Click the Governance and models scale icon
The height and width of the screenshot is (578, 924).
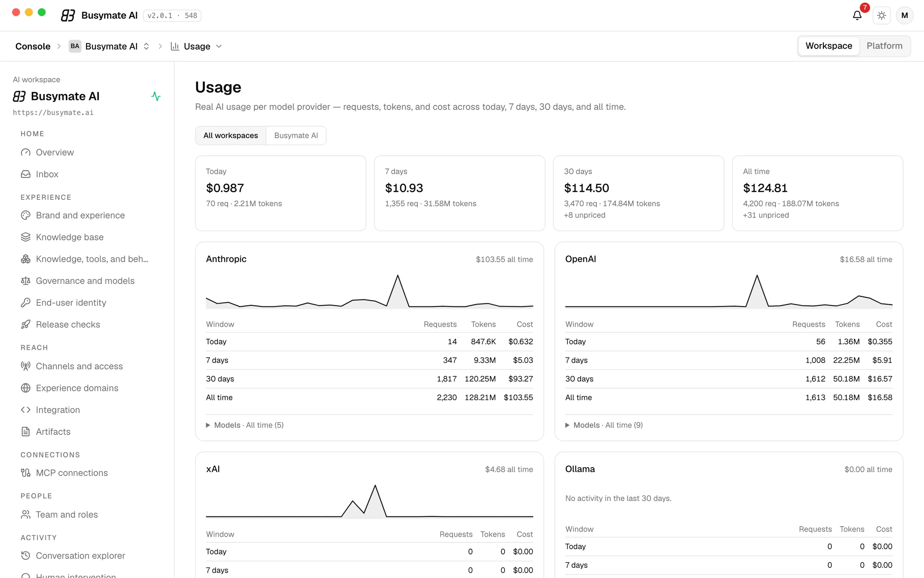[26, 281]
